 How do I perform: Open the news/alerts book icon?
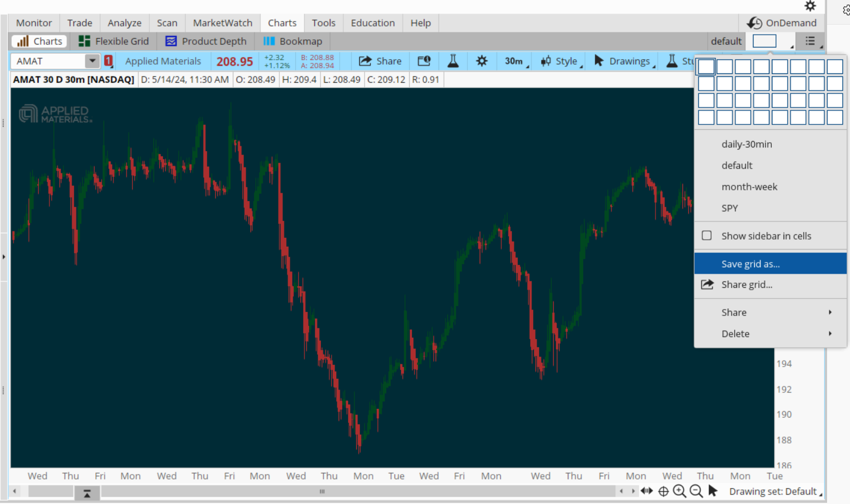coord(424,61)
